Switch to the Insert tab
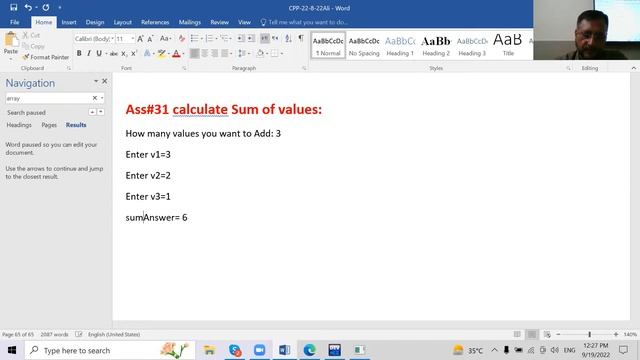640x360 pixels. point(69,22)
